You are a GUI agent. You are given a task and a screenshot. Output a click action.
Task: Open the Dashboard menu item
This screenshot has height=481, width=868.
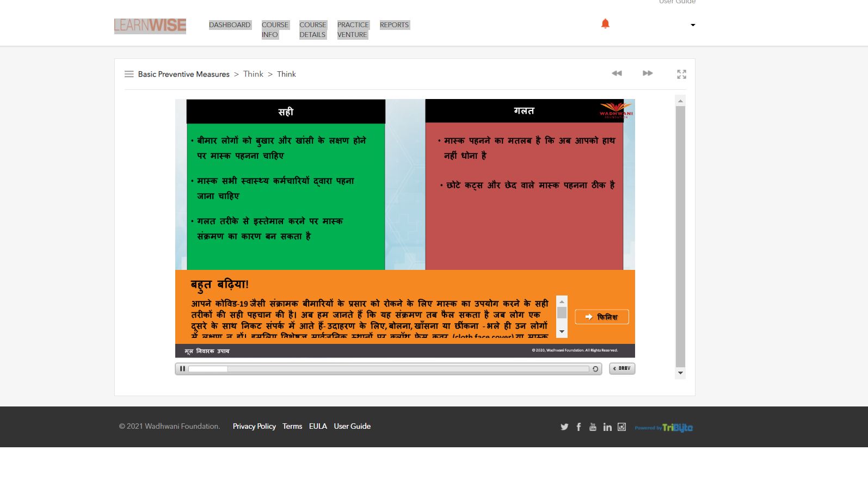pos(230,25)
